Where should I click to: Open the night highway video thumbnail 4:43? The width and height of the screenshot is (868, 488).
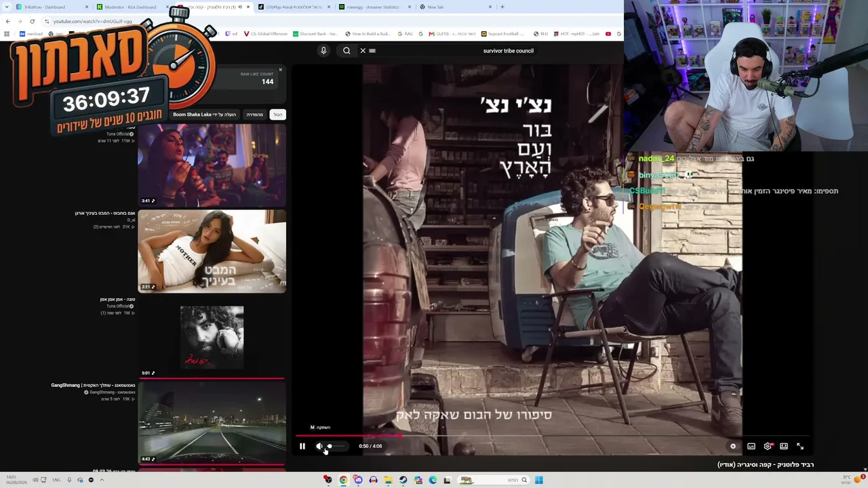tap(212, 424)
